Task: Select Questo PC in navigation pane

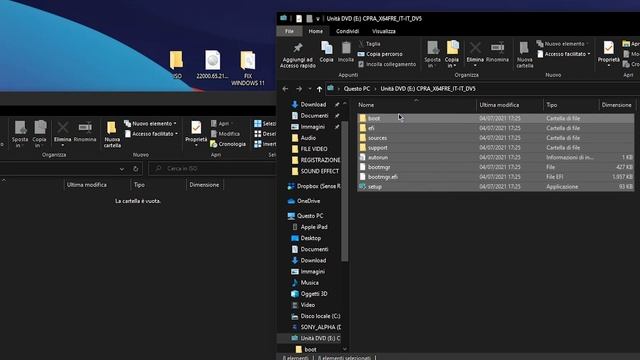Action: click(x=310, y=216)
